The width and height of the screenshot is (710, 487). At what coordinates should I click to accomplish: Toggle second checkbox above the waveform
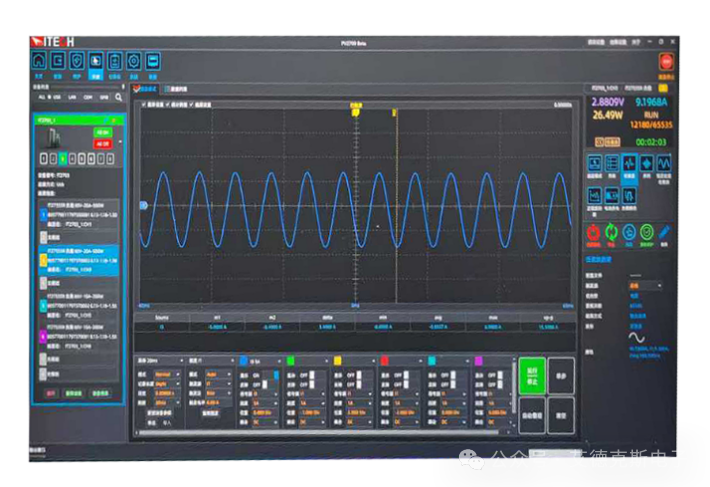[x=168, y=105]
